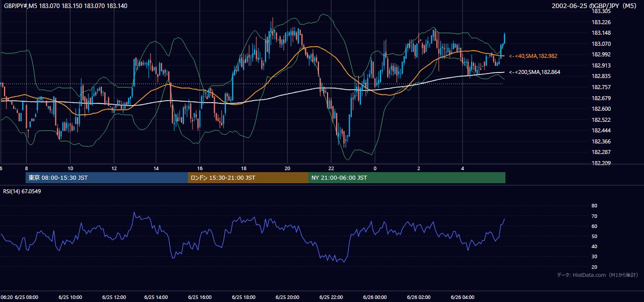The width and height of the screenshot is (644, 302).
Task: Select the 200 SMA label 182.864
Action: coord(535,72)
